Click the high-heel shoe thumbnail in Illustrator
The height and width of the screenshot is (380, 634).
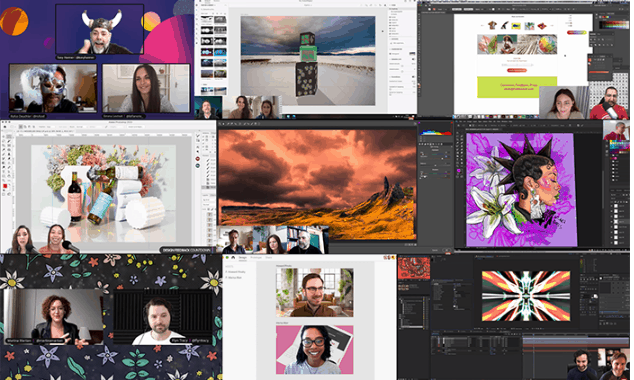pyautogui.click(x=504, y=26)
